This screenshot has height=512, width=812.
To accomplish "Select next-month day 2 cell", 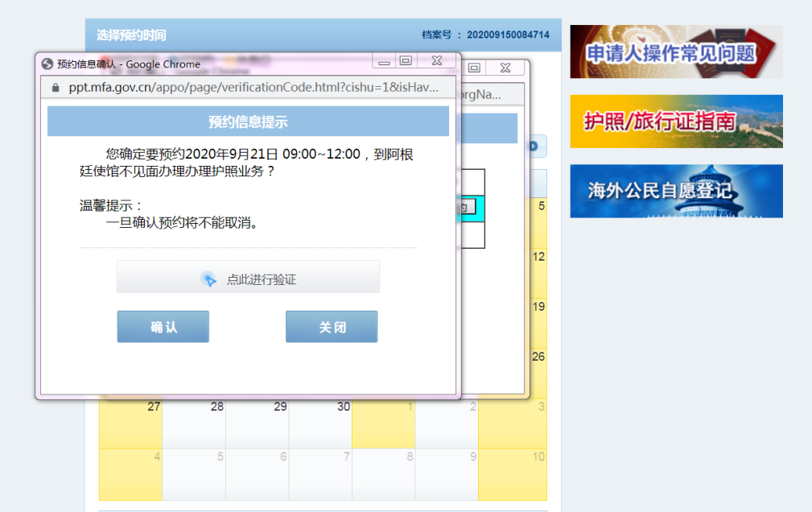I will pos(447,423).
